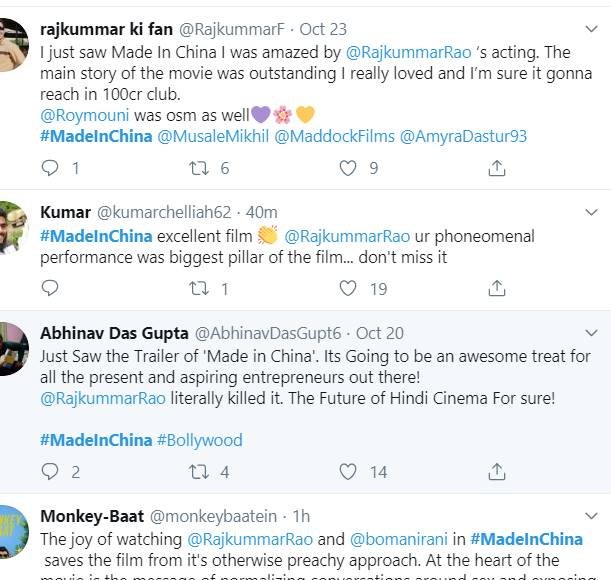Share Abhinav Das Gupta's trailer tweet

coord(496,472)
